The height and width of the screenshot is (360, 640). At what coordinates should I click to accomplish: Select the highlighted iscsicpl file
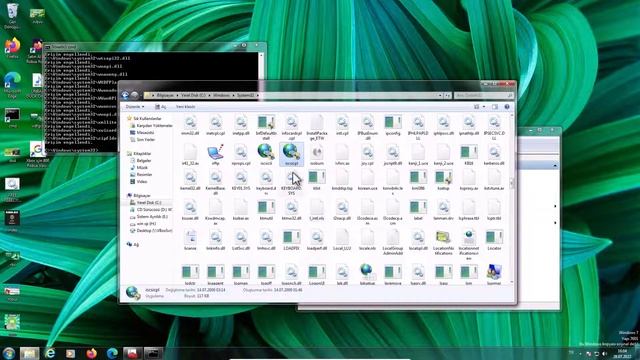click(291, 155)
